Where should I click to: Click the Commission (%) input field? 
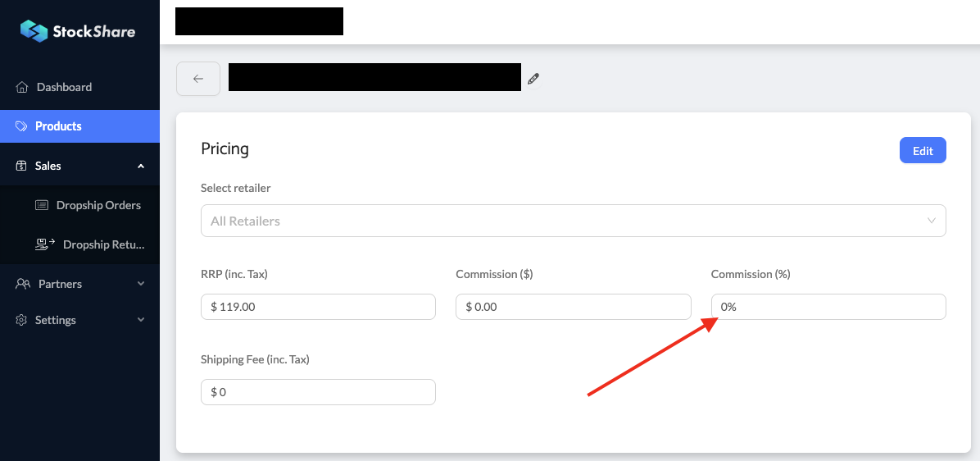(x=828, y=307)
